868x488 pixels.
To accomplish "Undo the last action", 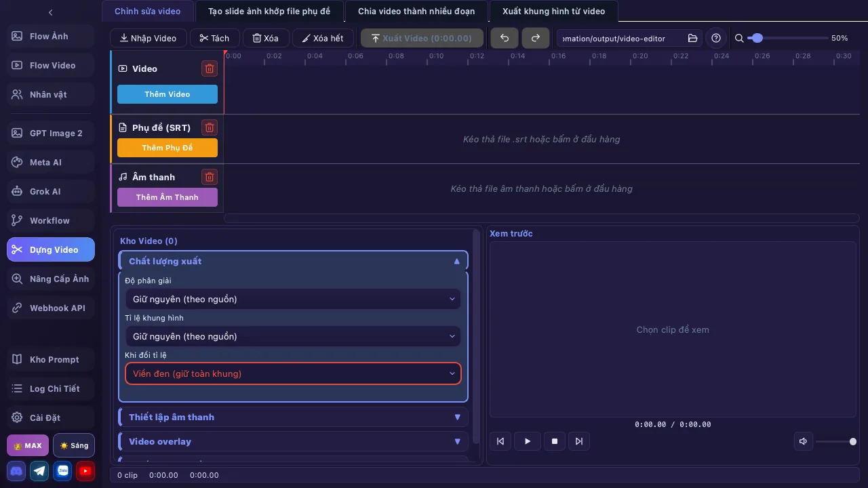I will pos(505,38).
